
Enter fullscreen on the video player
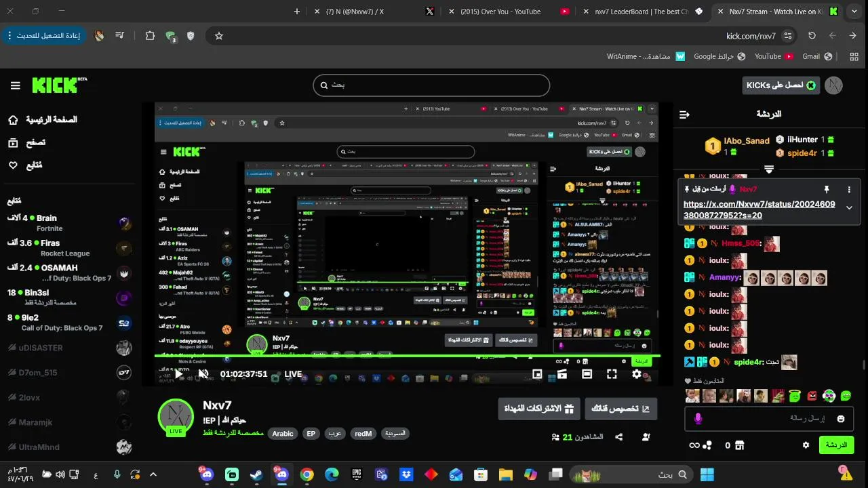pos(612,373)
